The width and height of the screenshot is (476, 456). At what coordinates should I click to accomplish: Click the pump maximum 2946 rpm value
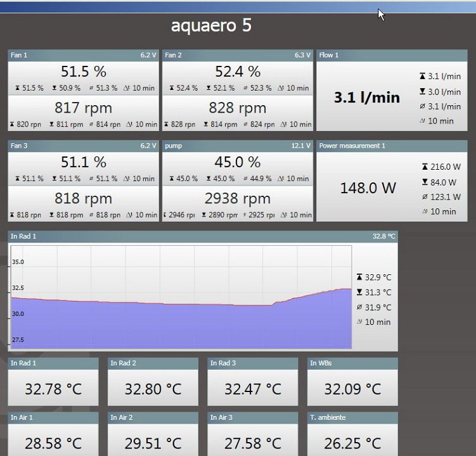(181, 215)
